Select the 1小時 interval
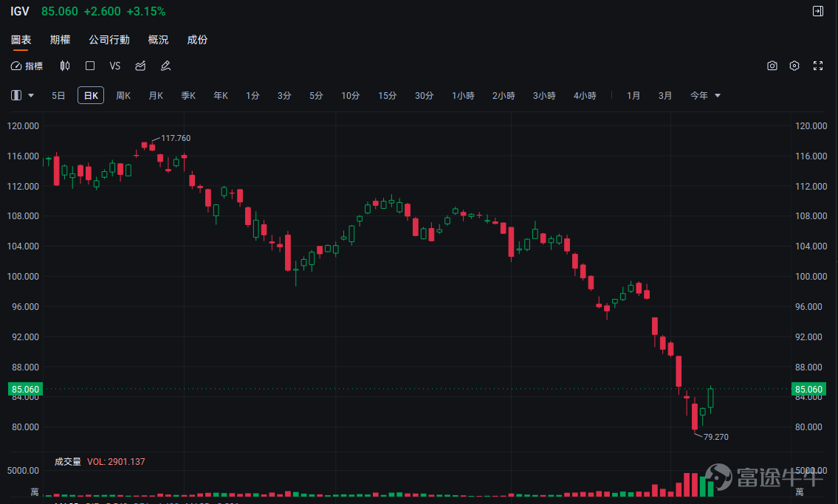Screen dimensions: 838x504 pos(463,96)
